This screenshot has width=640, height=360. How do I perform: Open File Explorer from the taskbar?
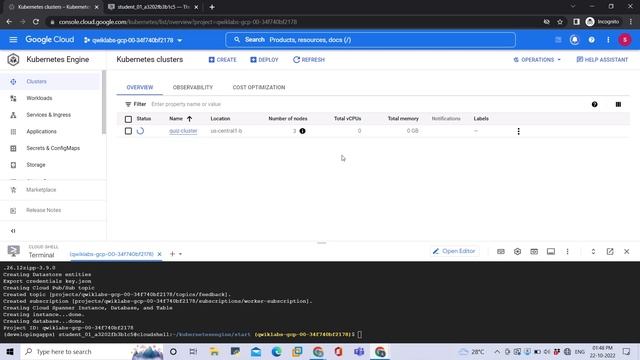pos(214,351)
